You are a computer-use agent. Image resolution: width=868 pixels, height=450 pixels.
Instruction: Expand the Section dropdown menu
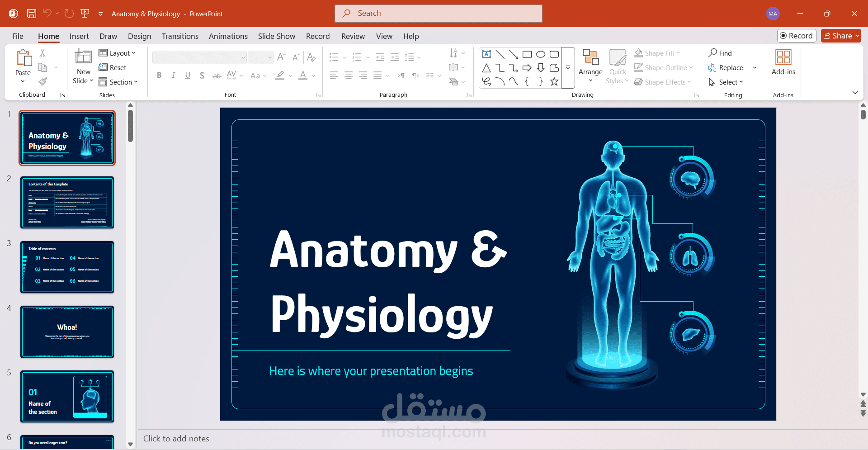pos(118,82)
